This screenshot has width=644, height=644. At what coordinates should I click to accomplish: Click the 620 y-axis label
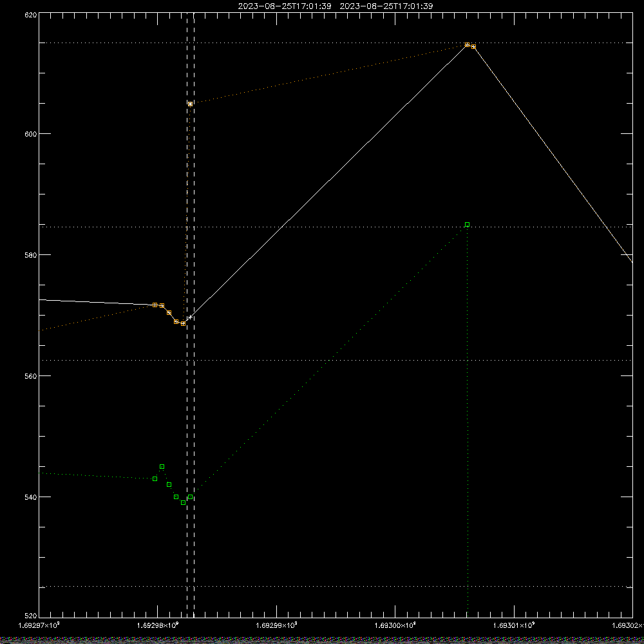click(x=31, y=15)
